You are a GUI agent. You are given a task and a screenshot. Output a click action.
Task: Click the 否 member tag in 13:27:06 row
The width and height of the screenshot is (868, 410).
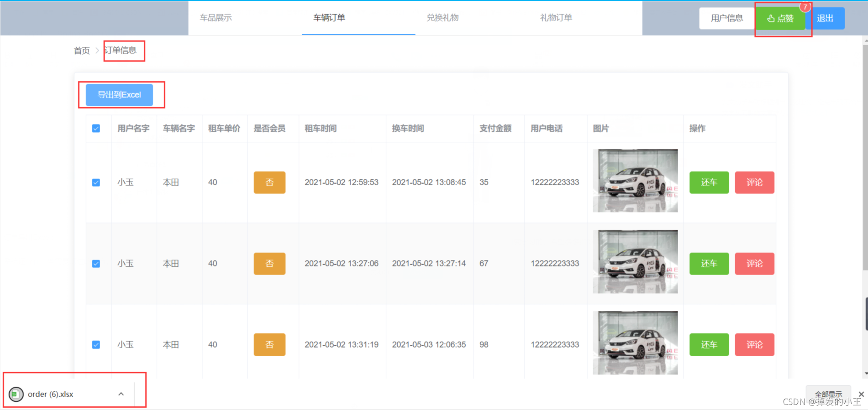pos(269,264)
